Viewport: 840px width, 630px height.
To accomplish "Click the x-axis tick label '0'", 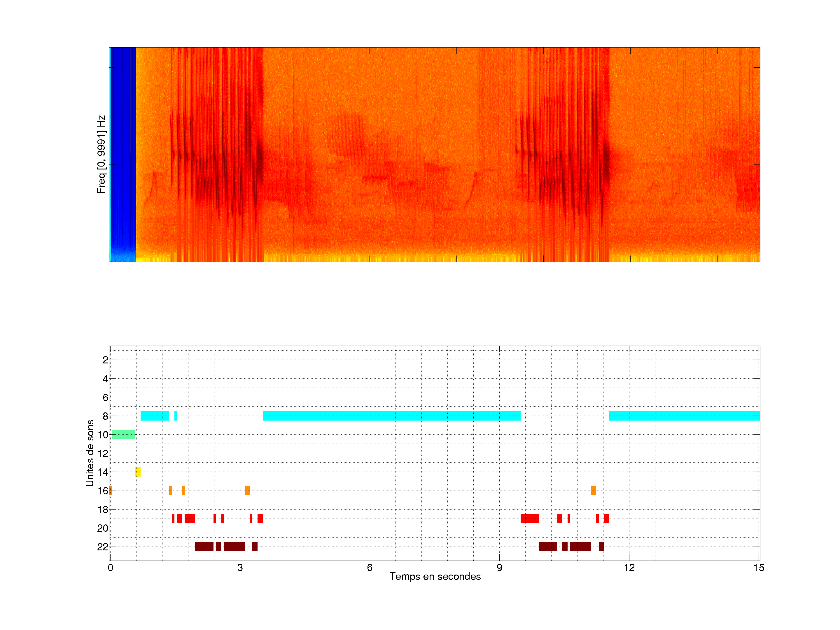I will 111,568.
